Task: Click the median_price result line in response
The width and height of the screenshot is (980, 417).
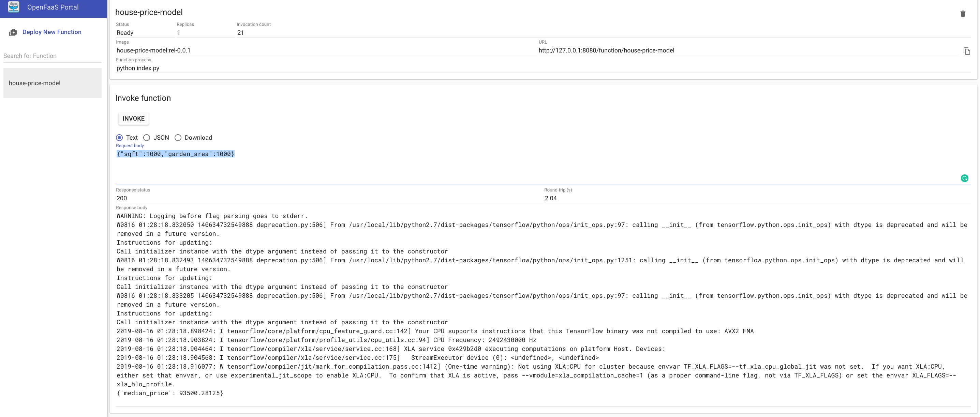Action: point(170,393)
